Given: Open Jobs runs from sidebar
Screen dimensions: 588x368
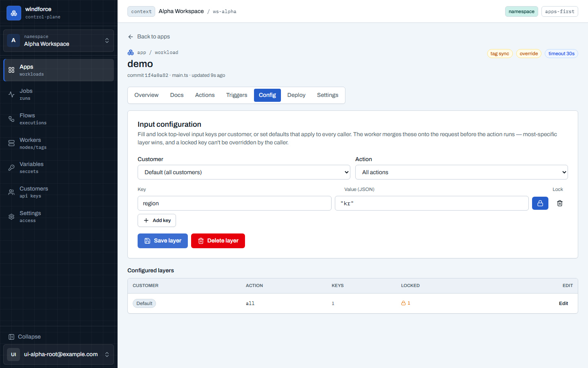Looking at the screenshot, I should [x=59, y=94].
